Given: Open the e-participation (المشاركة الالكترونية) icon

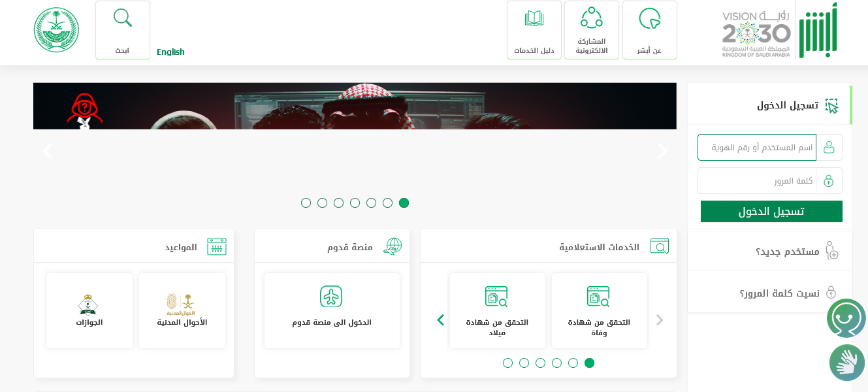Looking at the screenshot, I should click(592, 30).
